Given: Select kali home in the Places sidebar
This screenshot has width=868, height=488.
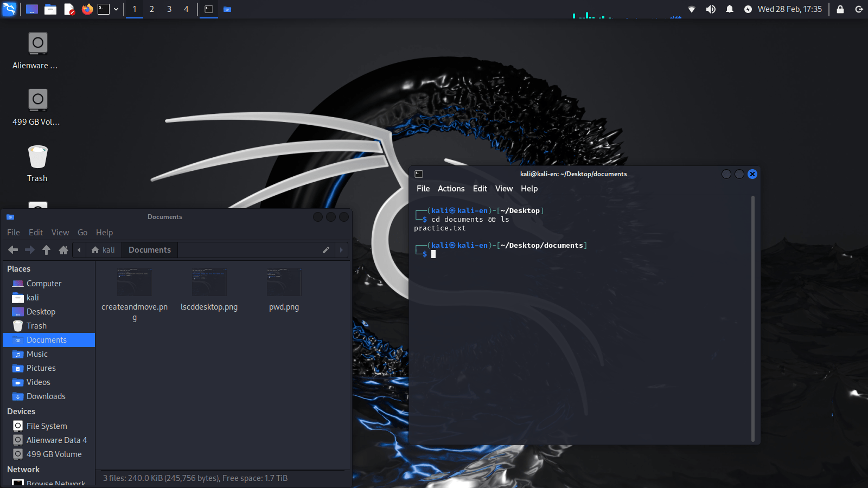Looking at the screenshot, I should click(x=49, y=298).
